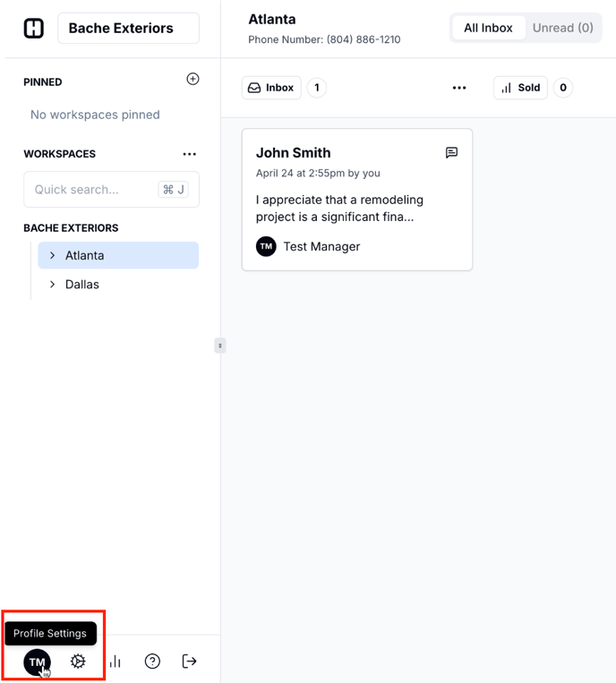Expand the Atlanta workspace chevron

[x=53, y=256]
